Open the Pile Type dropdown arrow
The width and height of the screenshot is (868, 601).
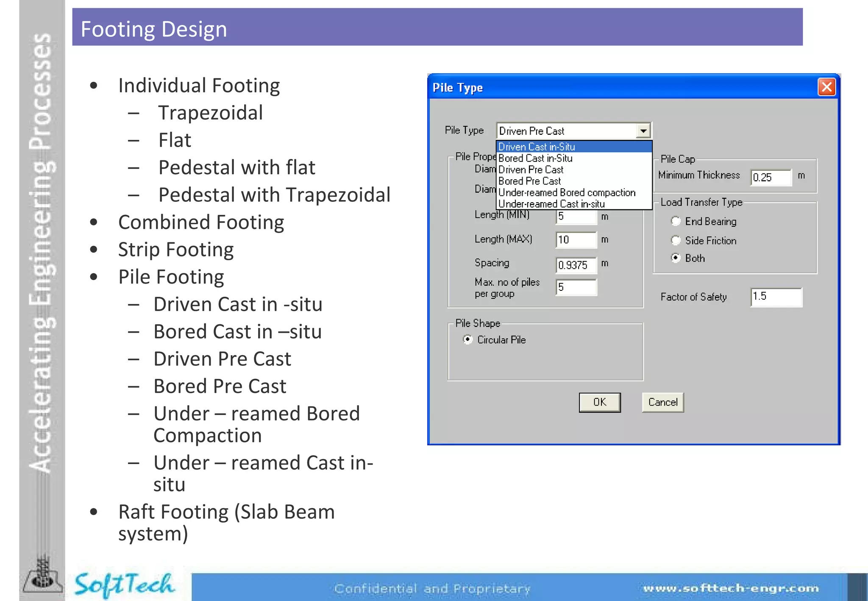[x=643, y=131]
